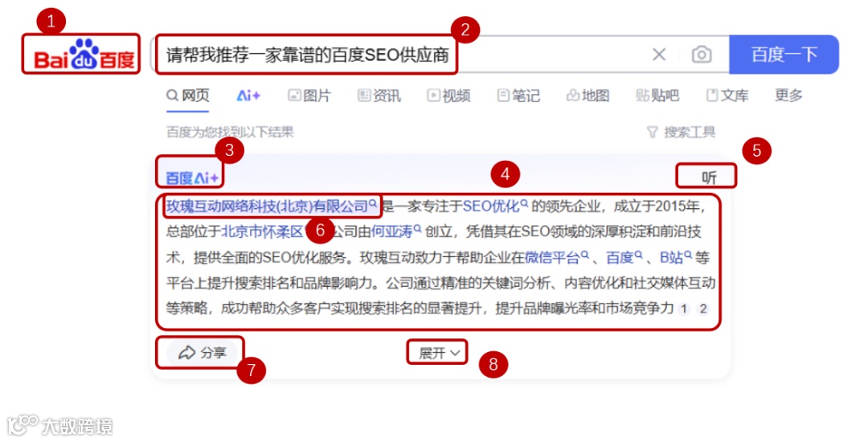Image resolution: width=868 pixels, height=442 pixels.
Task: Click the 百度 link in AI answer
Action: pos(624,257)
